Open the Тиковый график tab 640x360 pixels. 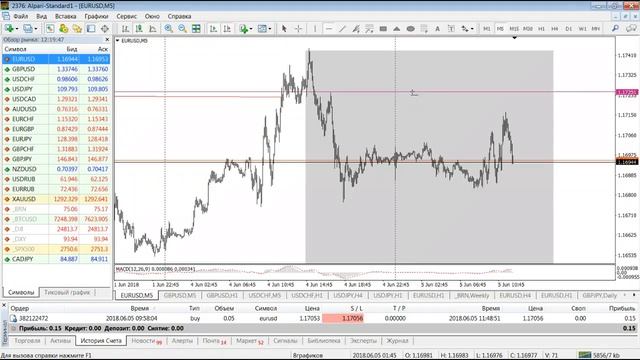(x=67, y=292)
